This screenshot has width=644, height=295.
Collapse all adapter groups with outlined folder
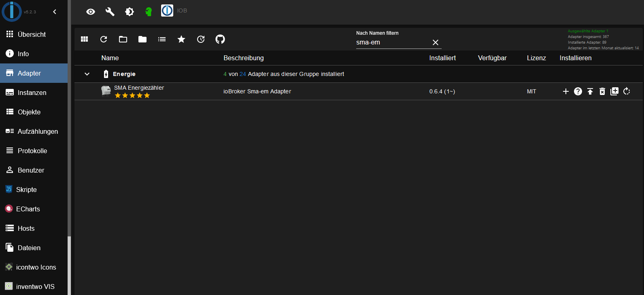[123, 39]
